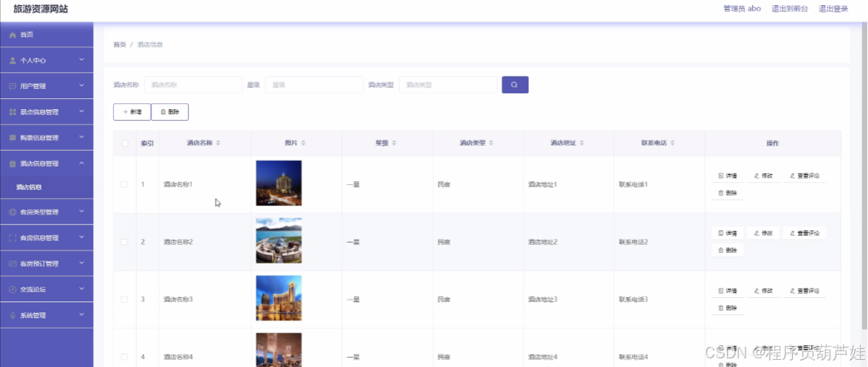Click the frame icon beside 客房信息管理
This screenshot has width=868, height=367.
click(12, 238)
